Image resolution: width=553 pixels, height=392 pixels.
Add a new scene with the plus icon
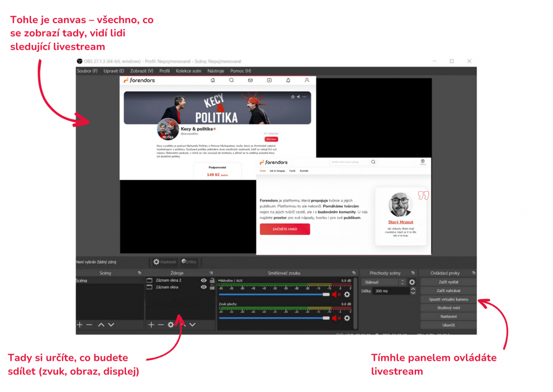tap(80, 325)
